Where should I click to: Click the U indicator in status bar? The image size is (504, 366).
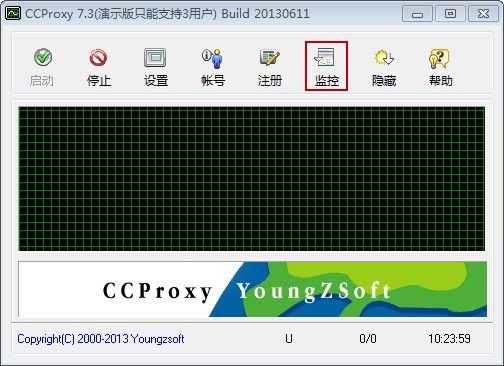point(289,339)
